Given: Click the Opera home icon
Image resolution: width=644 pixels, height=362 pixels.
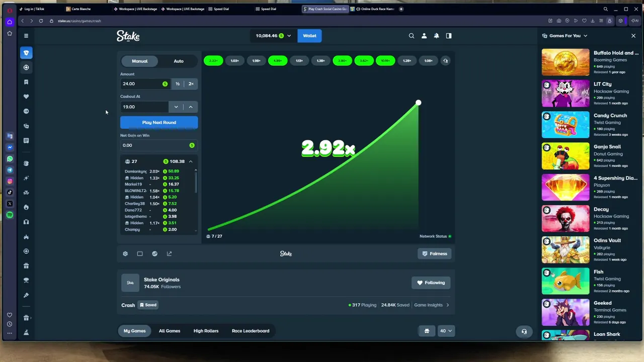Looking at the screenshot, I should coord(10,22).
